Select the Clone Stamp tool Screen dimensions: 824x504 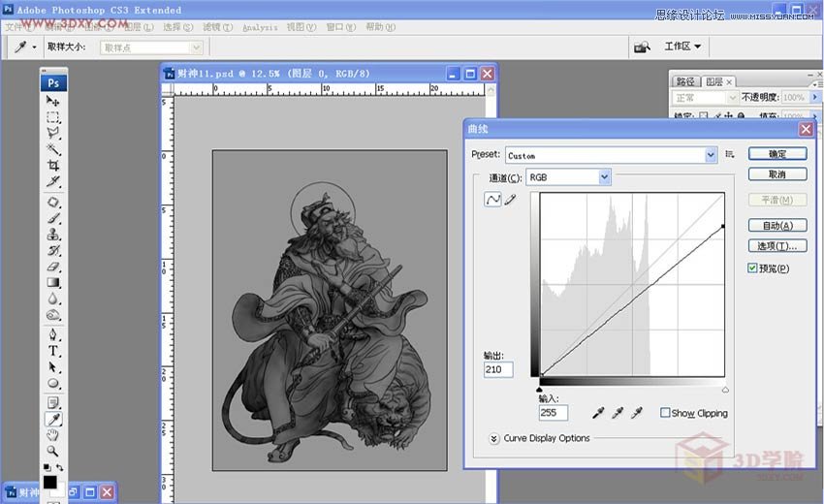pos(53,235)
